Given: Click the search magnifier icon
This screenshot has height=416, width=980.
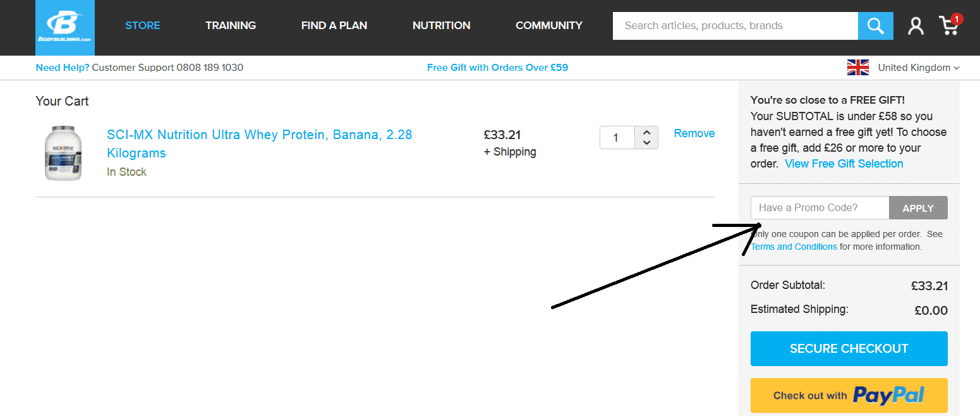Looking at the screenshot, I should tap(875, 26).
